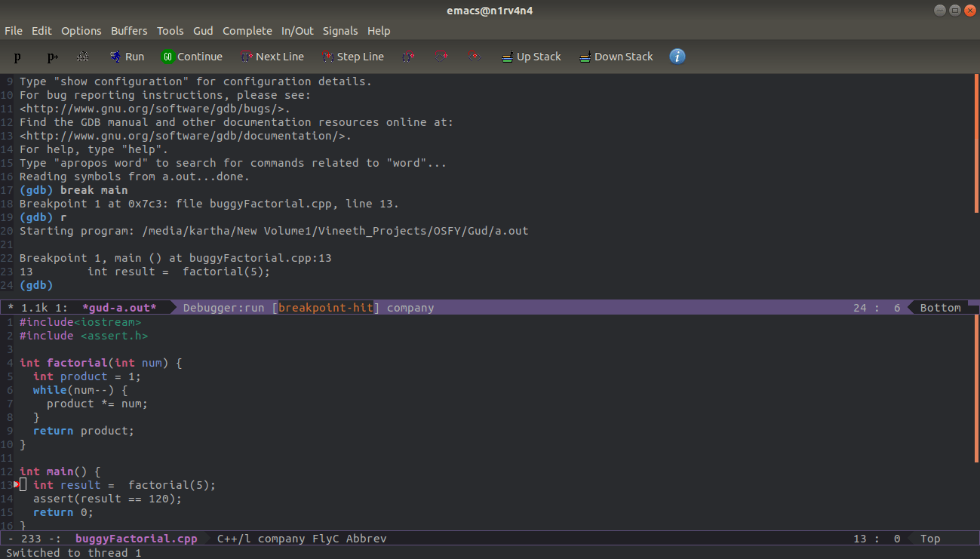
Task: Resume execution with the Continue icon
Action: [192, 57]
